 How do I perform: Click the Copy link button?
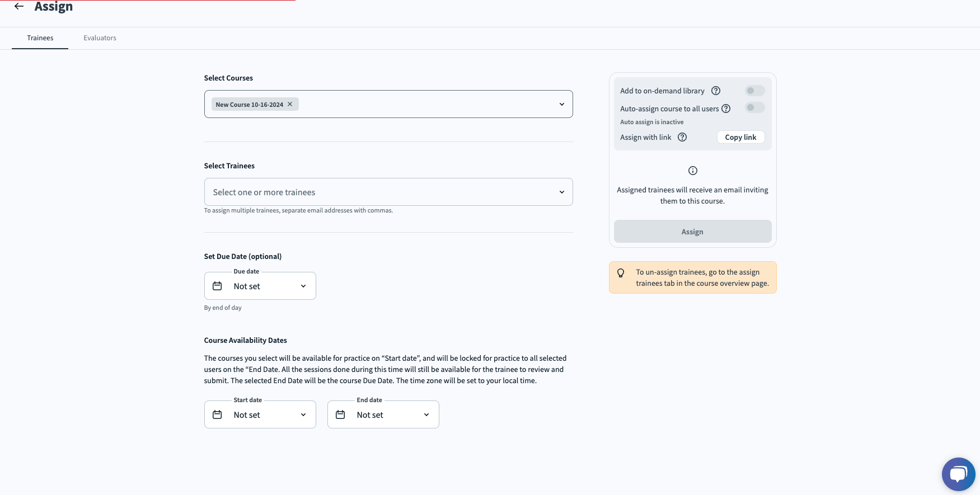[740, 137]
